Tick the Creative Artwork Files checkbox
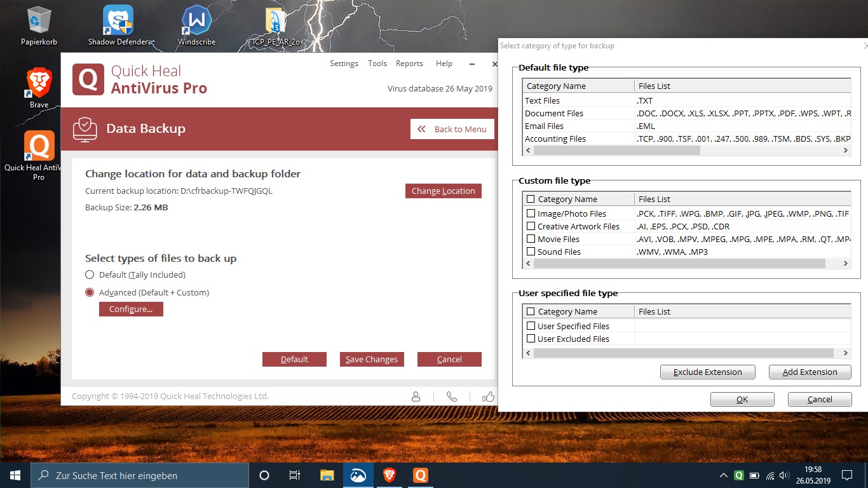Viewport: 868px width, 488px height. pyautogui.click(x=531, y=226)
